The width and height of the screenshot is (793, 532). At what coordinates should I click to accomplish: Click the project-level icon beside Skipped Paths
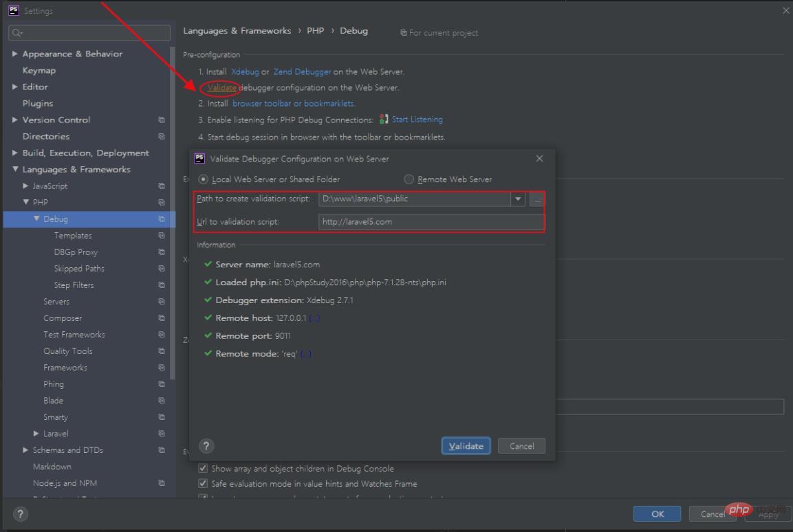162,268
